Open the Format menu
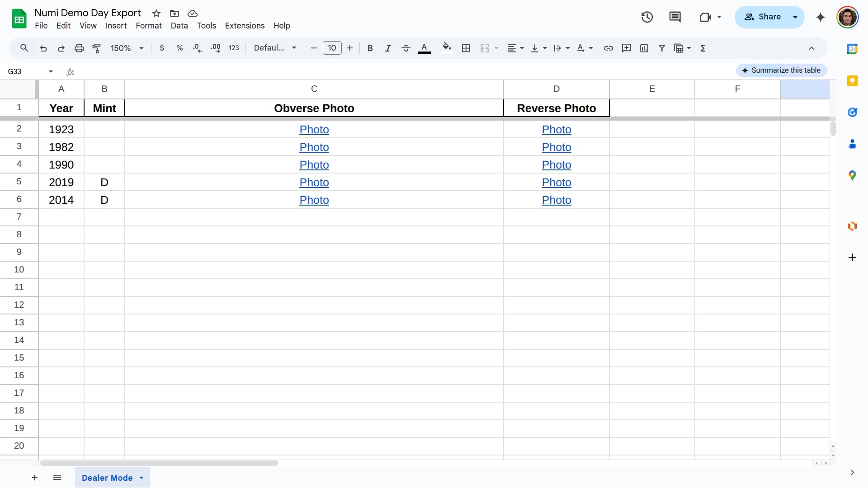868x488 pixels. pyautogui.click(x=148, y=26)
